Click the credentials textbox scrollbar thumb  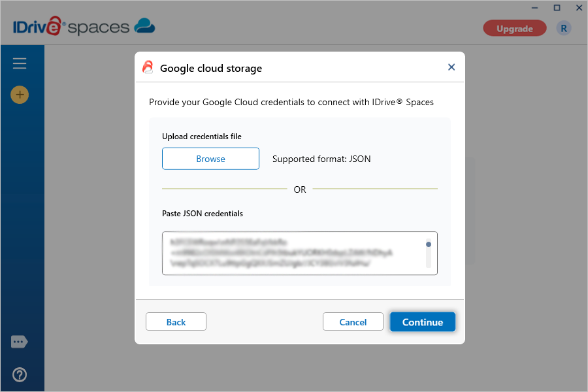pyautogui.click(x=428, y=244)
